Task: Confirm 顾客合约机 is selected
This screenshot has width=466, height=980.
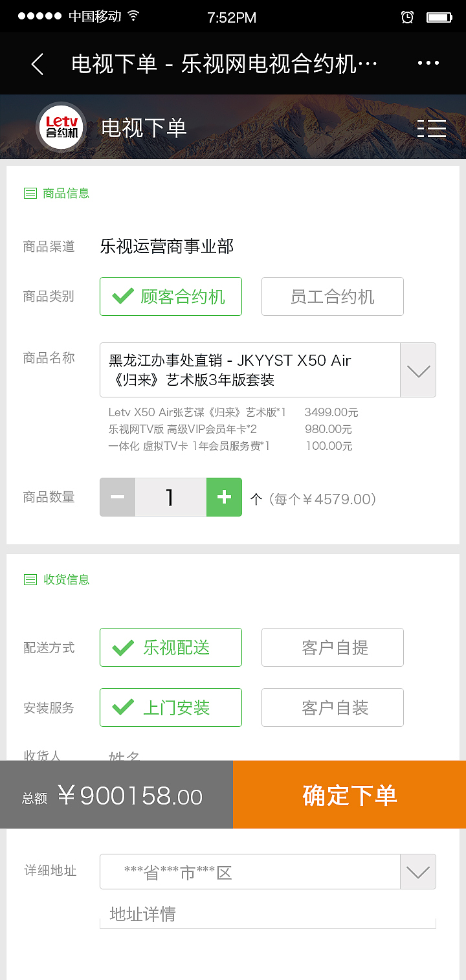Action: tap(170, 296)
